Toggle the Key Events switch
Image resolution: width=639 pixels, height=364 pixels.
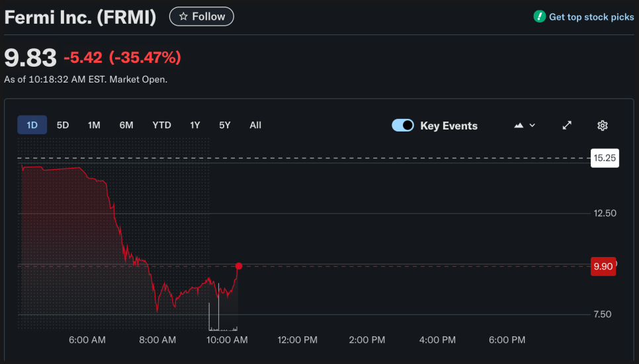(x=403, y=126)
